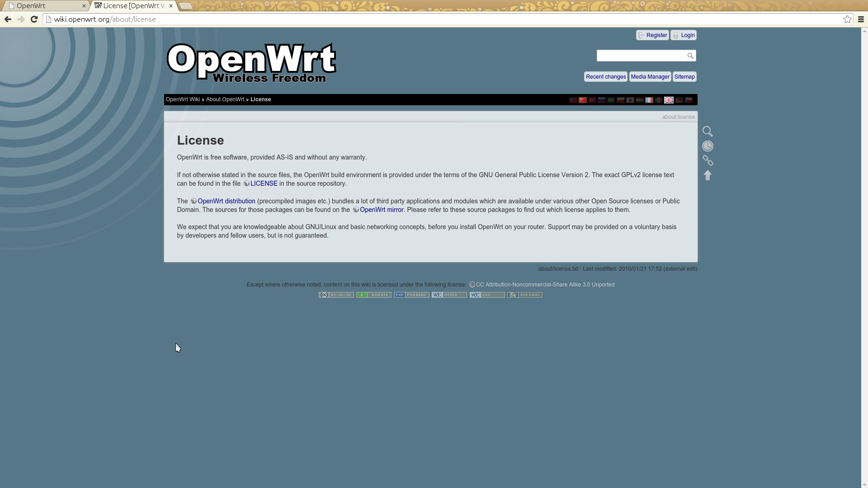Select the Brazil flag language
The height and width of the screenshot is (488, 868).
click(x=611, y=100)
